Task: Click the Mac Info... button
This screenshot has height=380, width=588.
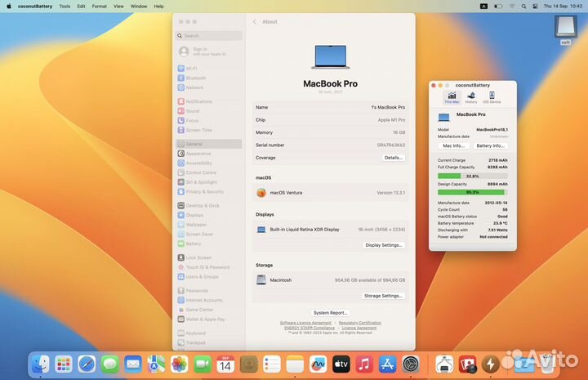Action: pos(453,145)
